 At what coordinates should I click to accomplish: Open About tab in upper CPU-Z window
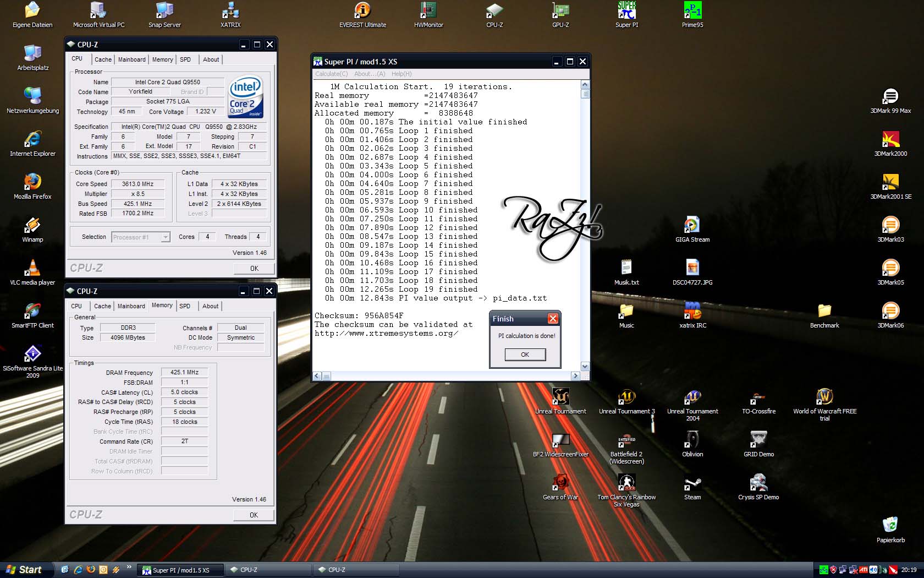pyautogui.click(x=211, y=59)
